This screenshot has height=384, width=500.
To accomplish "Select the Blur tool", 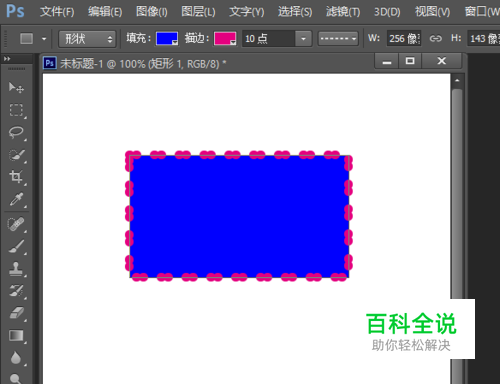I will pyautogui.click(x=16, y=357).
